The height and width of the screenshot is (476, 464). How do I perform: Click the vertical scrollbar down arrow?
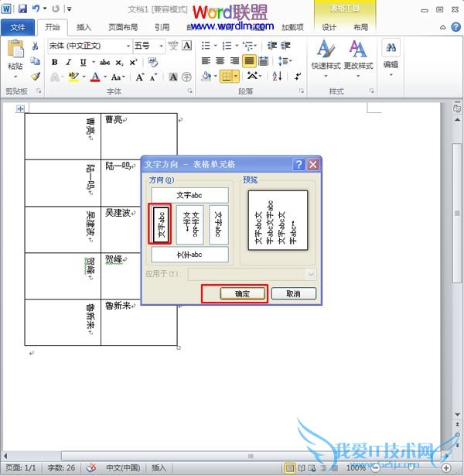click(457, 414)
